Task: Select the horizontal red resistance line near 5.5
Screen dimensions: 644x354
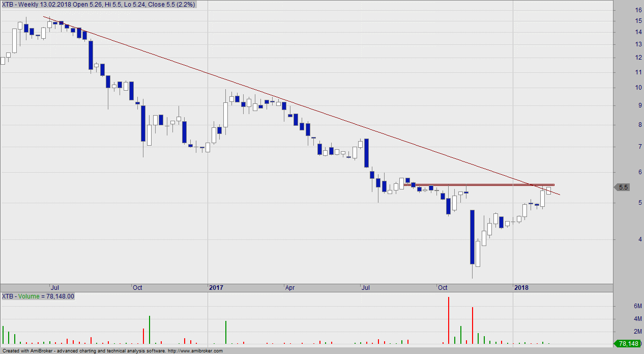Action: pos(479,184)
